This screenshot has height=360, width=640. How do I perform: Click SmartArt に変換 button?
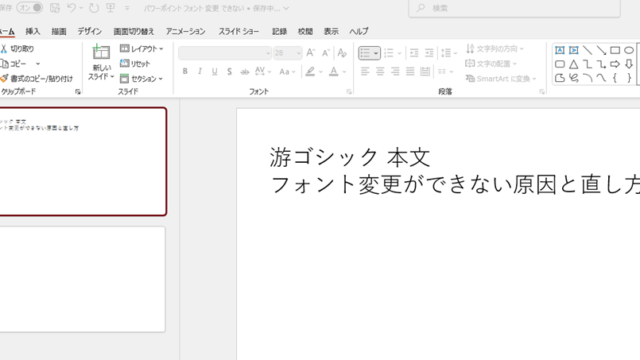click(x=501, y=79)
